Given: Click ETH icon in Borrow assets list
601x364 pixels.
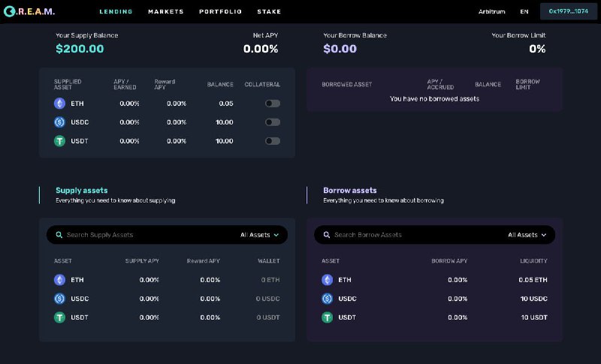Looking at the screenshot, I should 327,280.
